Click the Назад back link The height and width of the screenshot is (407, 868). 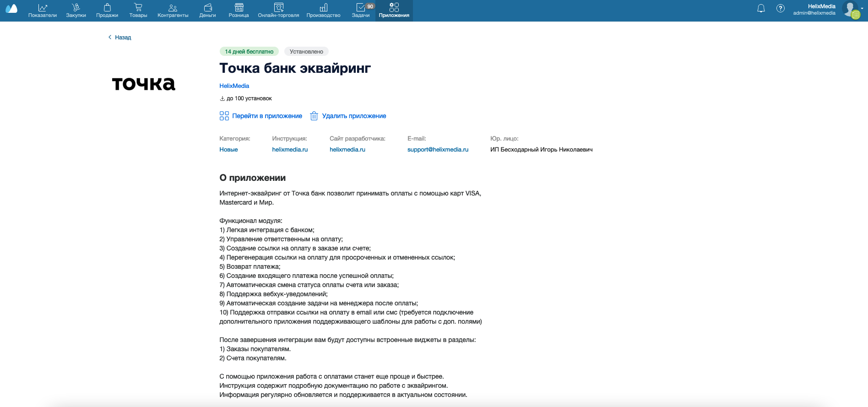coord(120,38)
